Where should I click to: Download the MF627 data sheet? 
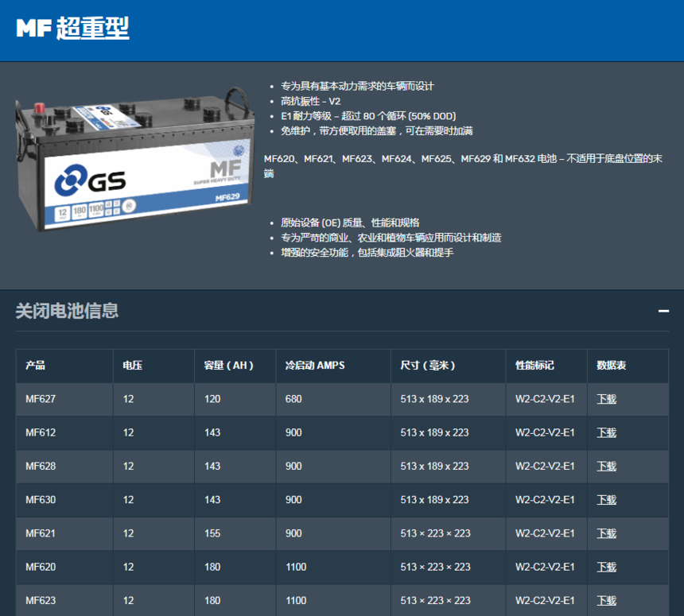click(606, 399)
